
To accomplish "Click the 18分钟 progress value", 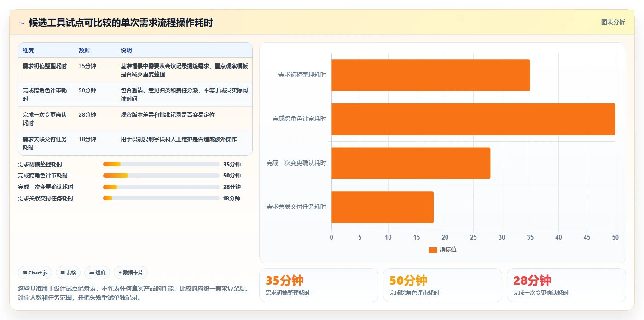I will click(232, 198).
